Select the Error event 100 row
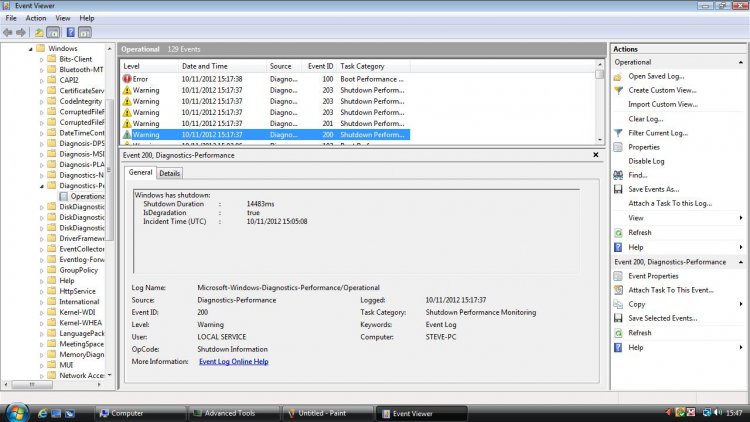Viewport: 750px width, 422px height. [265, 79]
